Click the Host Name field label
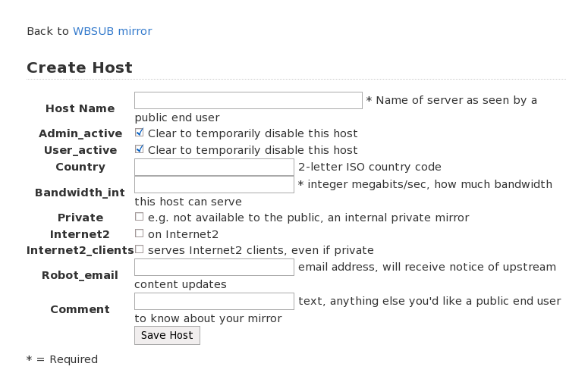588x379 pixels. pos(80,108)
